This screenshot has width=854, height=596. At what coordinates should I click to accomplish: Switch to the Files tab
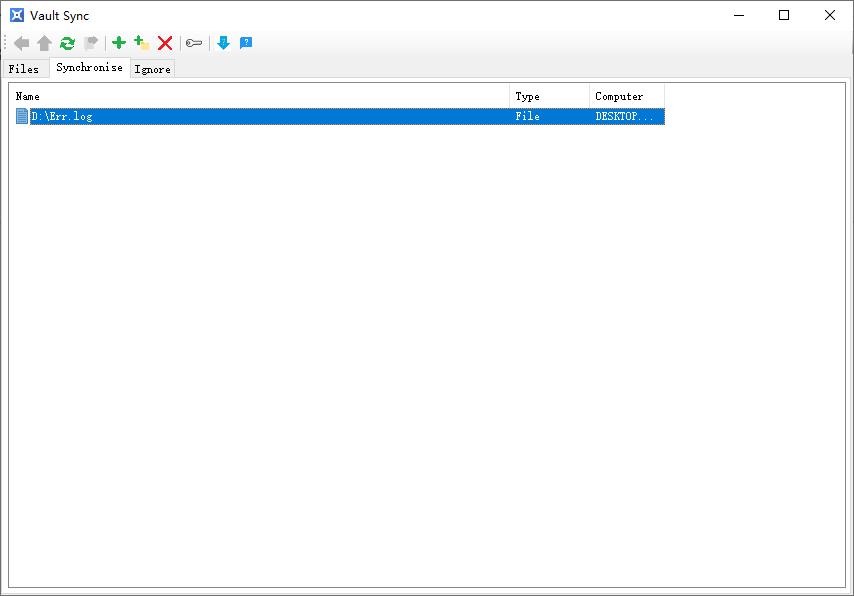24,69
